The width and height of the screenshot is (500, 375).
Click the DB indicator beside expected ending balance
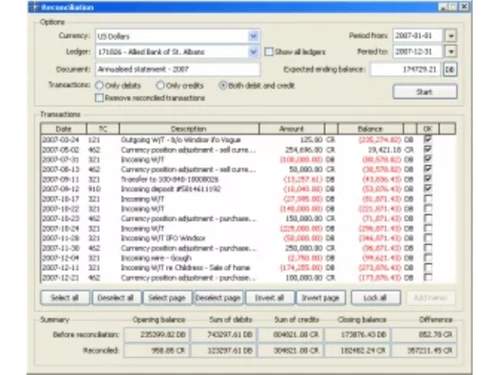tap(450, 69)
